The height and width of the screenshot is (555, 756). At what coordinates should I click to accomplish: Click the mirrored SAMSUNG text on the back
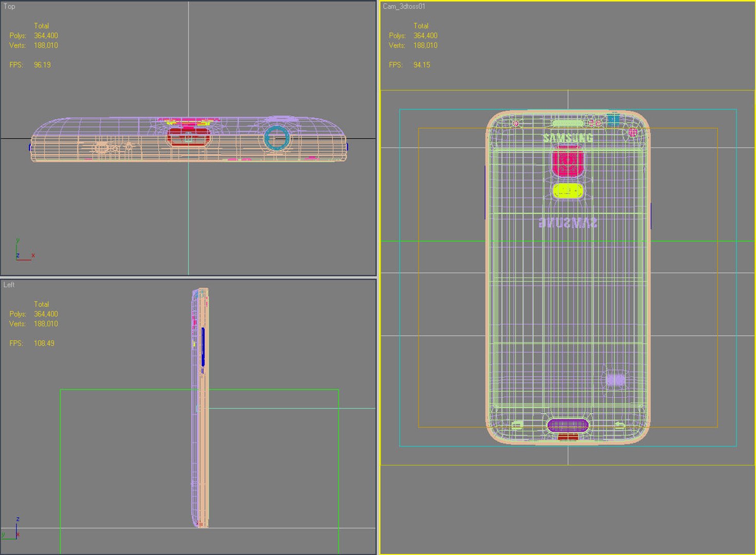pyautogui.click(x=568, y=223)
